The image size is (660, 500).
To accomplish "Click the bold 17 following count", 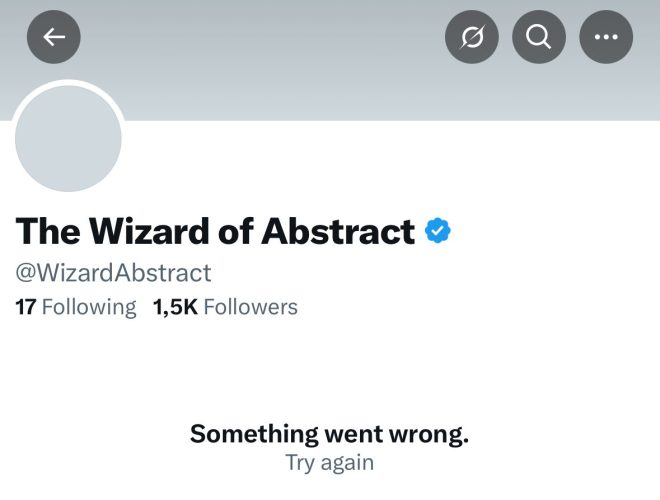I will coord(26,307).
